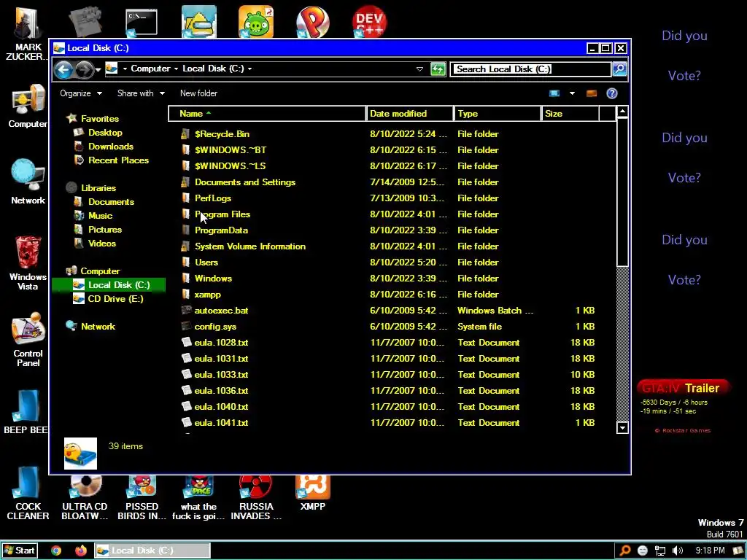This screenshot has height=560, width=747.
Task: Click the Forward navigation arrow
Action: pyautogui.click(x=85, y=69)
